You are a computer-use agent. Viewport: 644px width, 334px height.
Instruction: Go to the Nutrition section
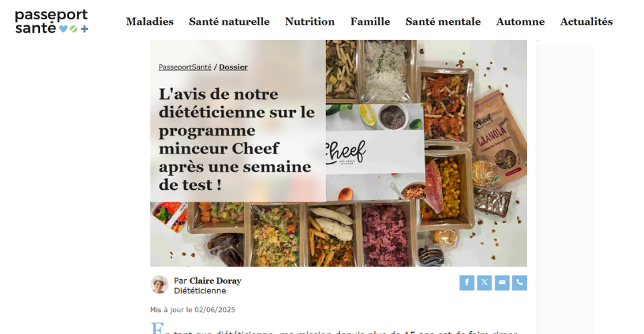pyautogui.click(x=310, y=21)
